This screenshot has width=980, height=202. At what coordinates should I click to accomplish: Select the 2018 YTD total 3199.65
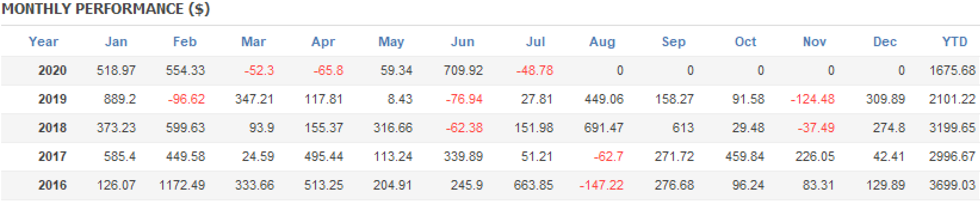(952, 128)
